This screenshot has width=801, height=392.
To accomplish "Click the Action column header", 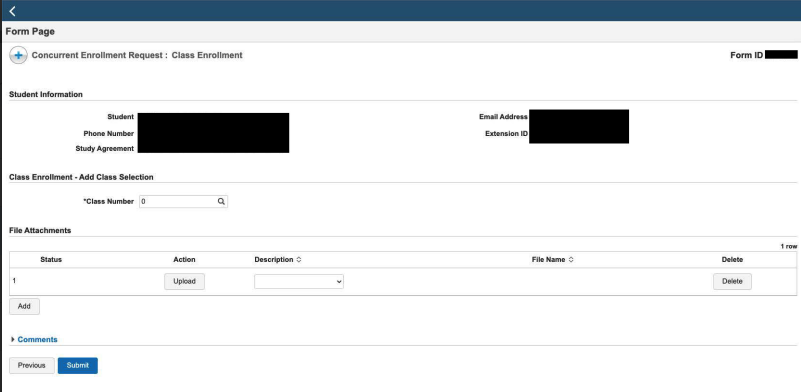I will pos(184,260).
